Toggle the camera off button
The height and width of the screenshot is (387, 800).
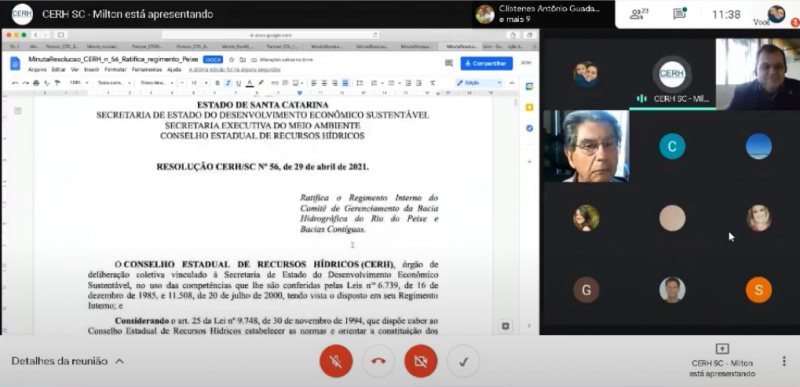[420, 361]
